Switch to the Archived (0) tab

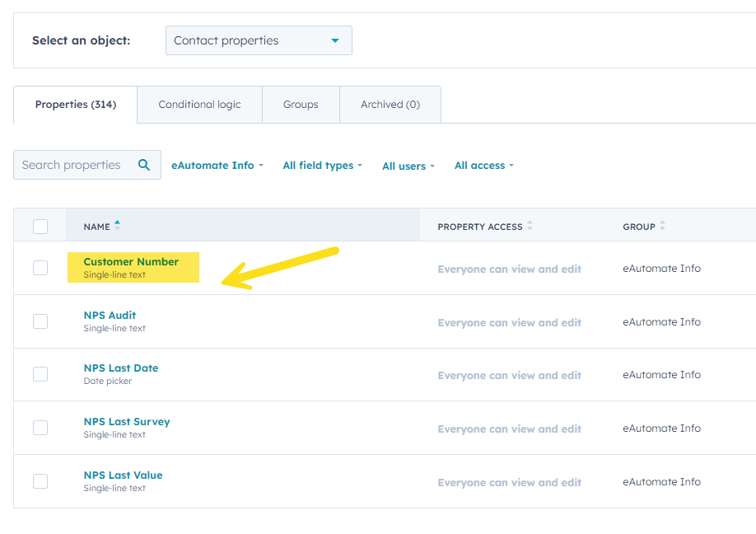coord(390,105)
